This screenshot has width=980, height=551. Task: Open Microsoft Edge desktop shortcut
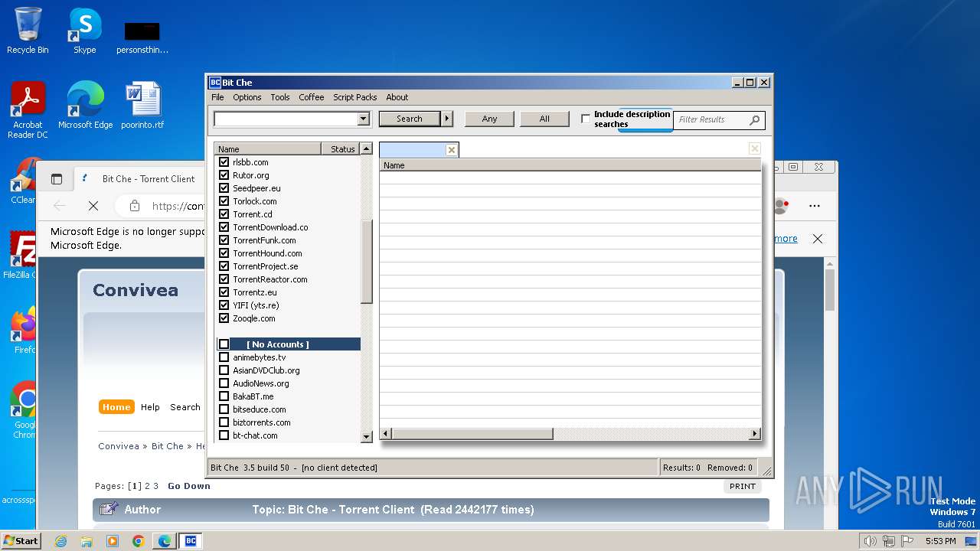click(x=85, y=106)
